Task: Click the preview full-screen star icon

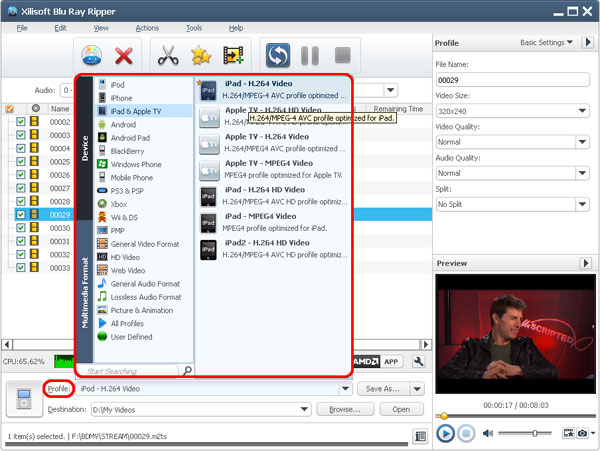Action: (x=569, y=433)
